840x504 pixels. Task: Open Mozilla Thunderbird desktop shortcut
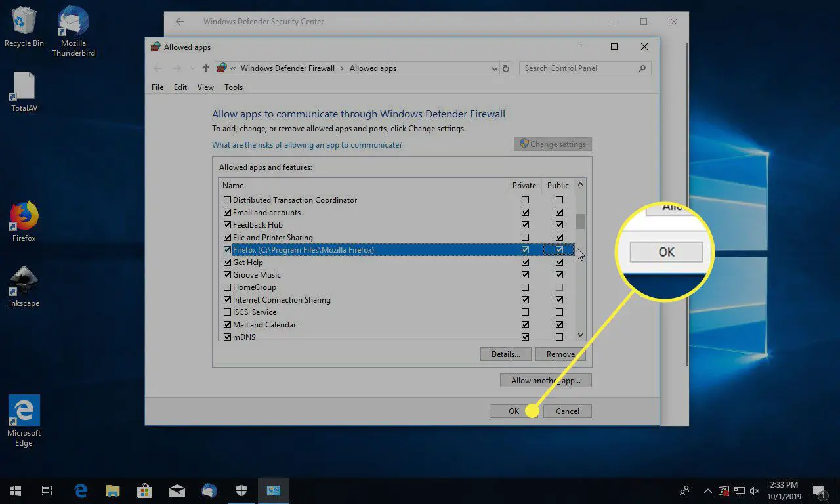tap(73, 31)
